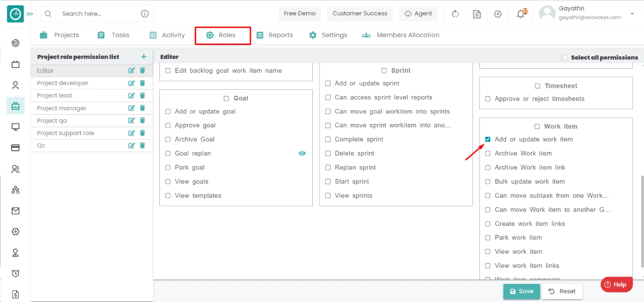
Task: Check the Timesheet group checkbox
Action: coord(537,86)
